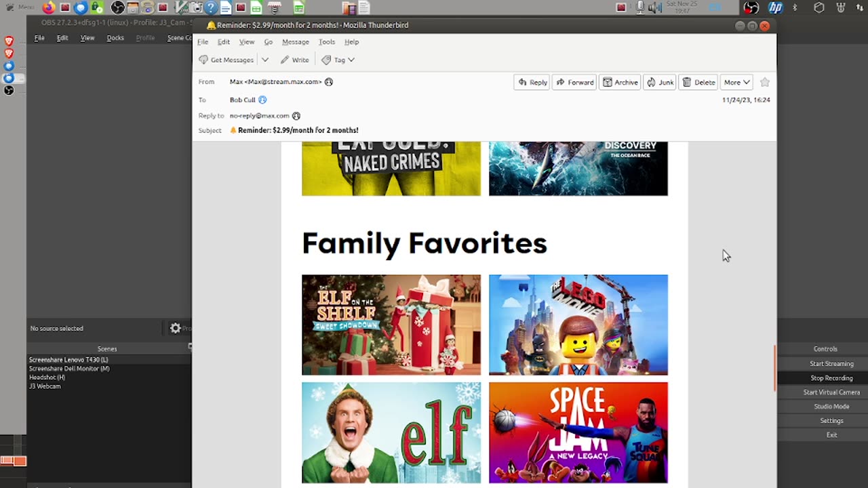Click the Vim icon in top panel
This screenshot has height=488, width=868.
tap(180, 7)
